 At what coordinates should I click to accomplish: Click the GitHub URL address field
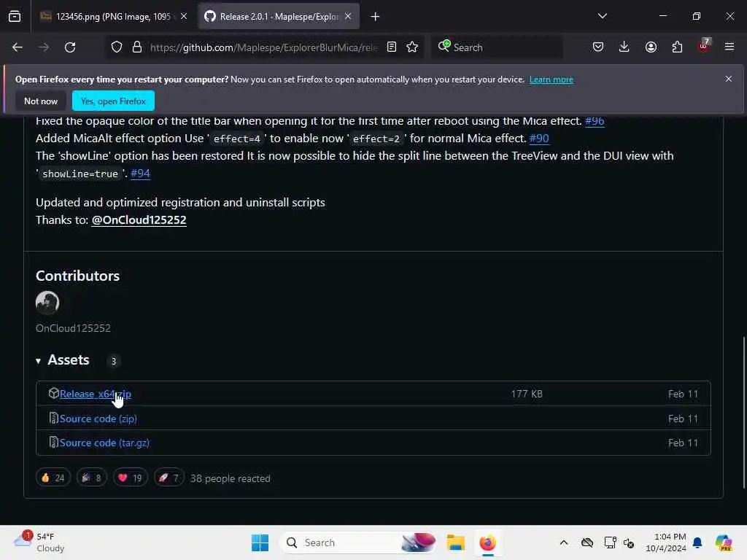point(263,47)
